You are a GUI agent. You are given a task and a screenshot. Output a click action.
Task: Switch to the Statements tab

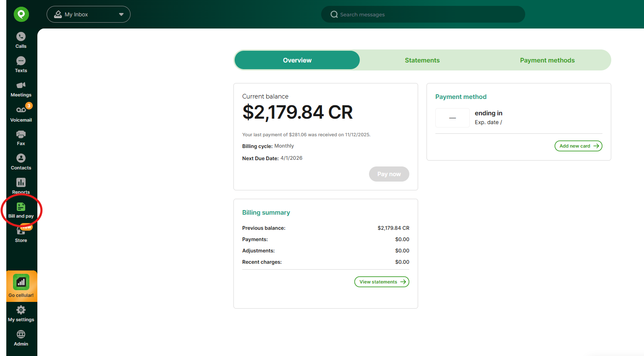click(x=422, y=60)
